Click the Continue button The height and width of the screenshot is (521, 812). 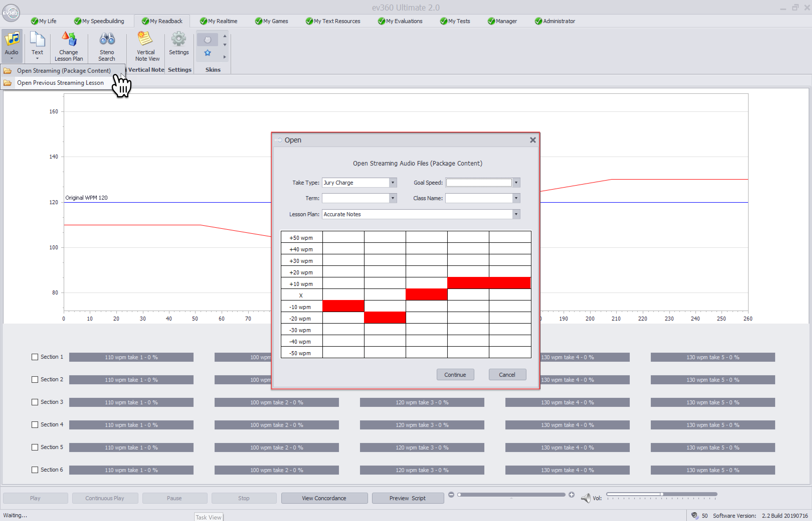tap(455, 375)
